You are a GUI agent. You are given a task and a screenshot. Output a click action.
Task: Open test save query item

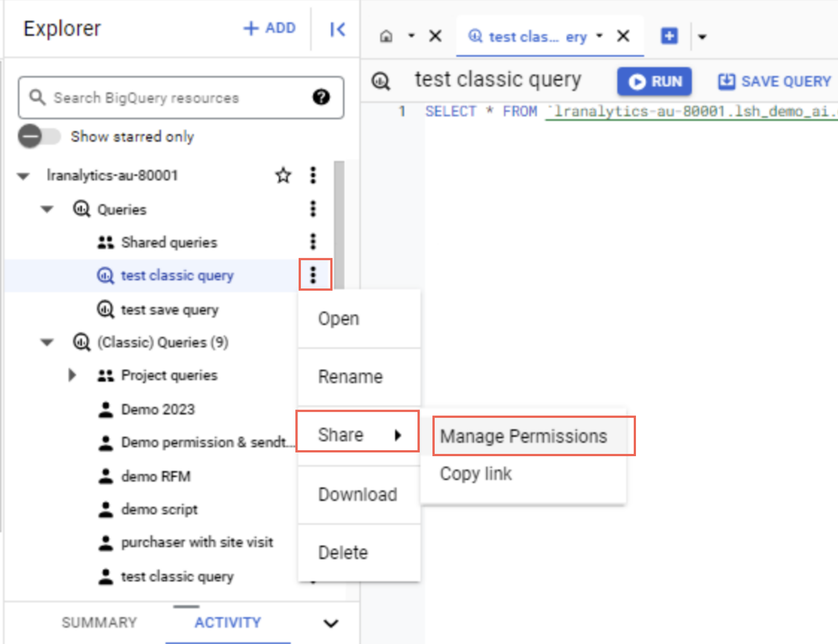[x=170, y=310]
